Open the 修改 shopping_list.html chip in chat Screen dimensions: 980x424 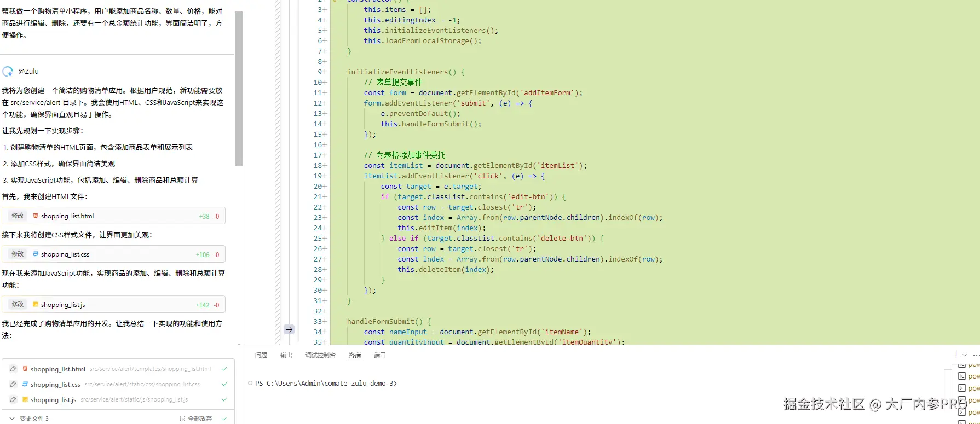tap(113, 216)
